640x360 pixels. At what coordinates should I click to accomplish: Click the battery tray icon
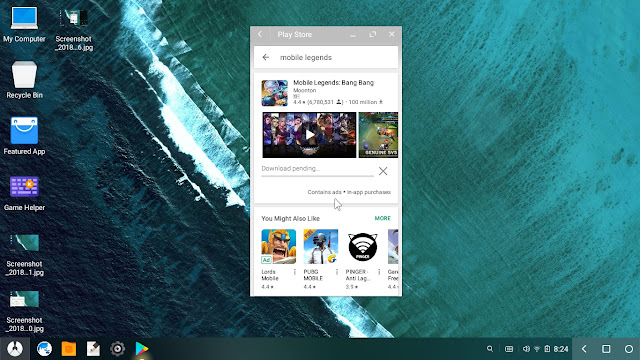point(547,349)
